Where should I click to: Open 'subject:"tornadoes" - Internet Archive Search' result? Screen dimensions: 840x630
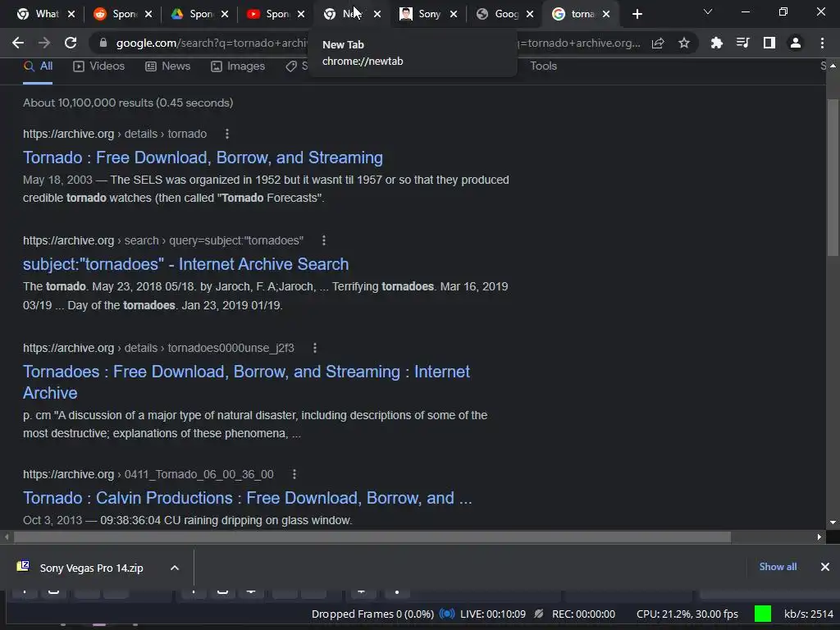[x=186, y=264]
